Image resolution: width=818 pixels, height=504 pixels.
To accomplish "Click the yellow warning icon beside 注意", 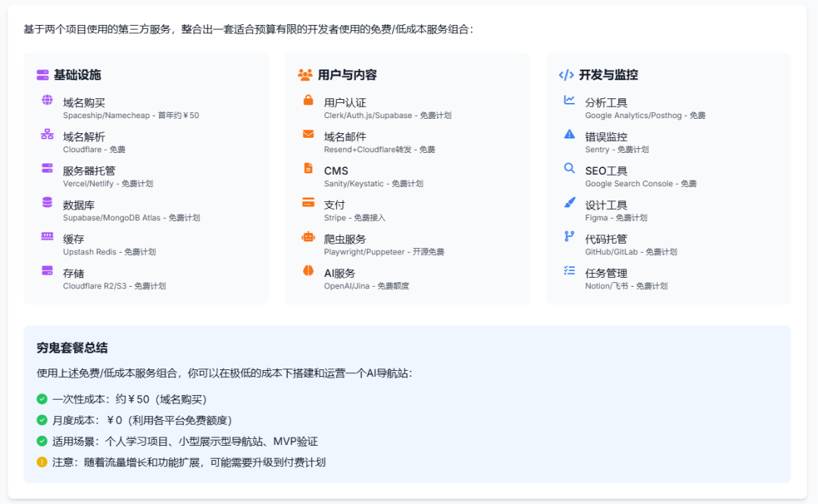I will [42, 462].
